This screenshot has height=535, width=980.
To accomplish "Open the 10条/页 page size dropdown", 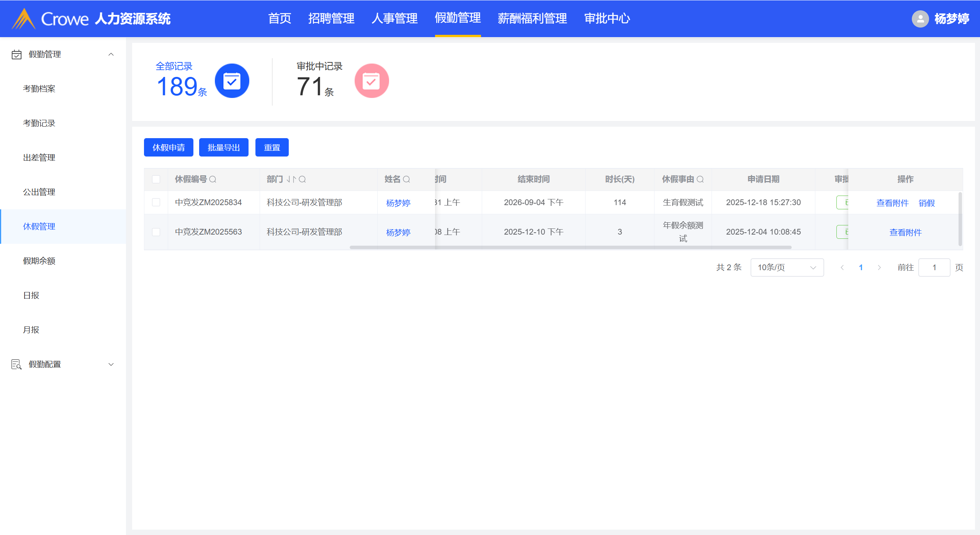I will coord(787,267).
